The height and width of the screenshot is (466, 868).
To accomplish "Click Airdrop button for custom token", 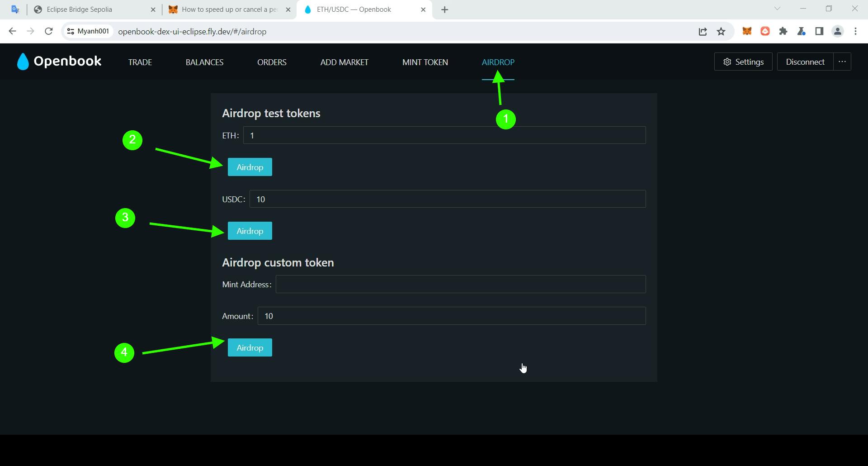I will point(250,347).
